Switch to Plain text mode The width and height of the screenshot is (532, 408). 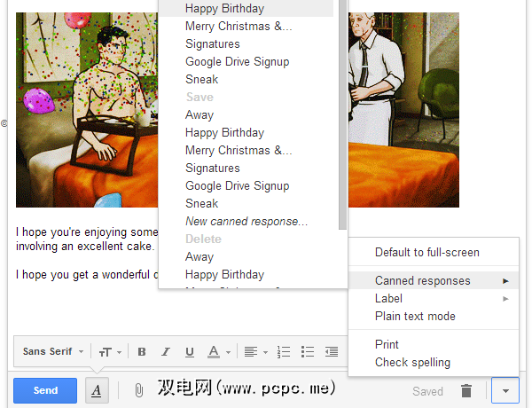[x=434, y=316]
